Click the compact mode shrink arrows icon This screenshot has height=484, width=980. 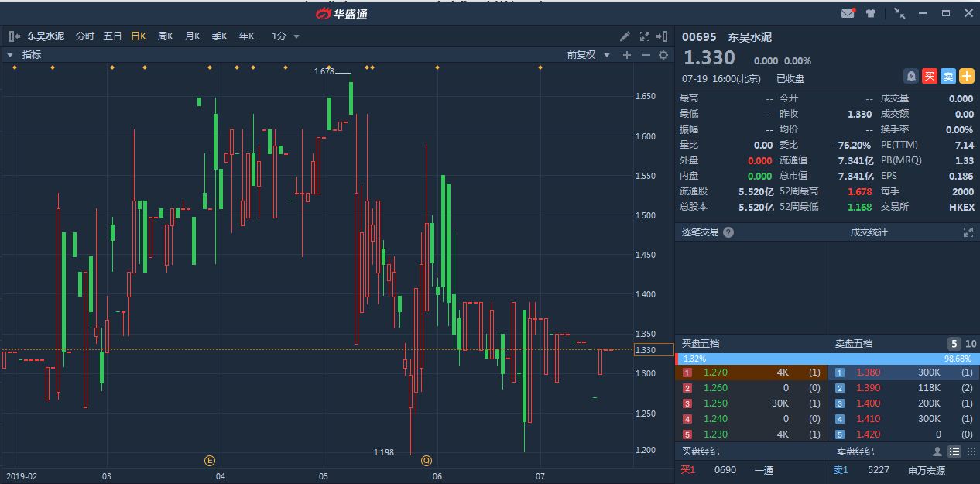coord(899,13)
